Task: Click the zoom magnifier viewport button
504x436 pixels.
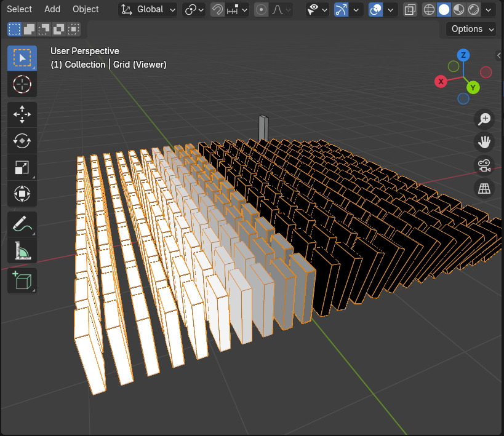Action: pyautogui.click(x=484, y=119)
